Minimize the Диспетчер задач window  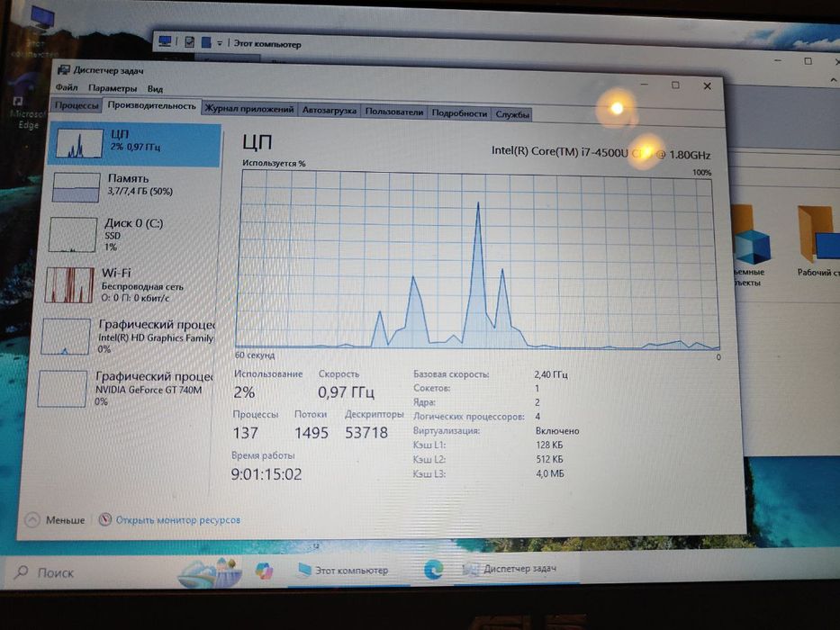645,84
